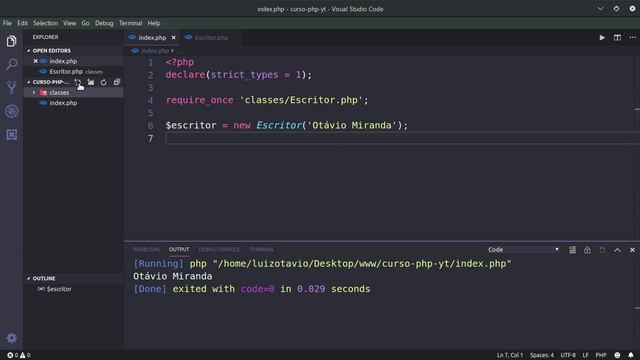This screenshot has width=640, height=360.
Task: Open the output channel dropdown showing Code
Action: (523, 249)
